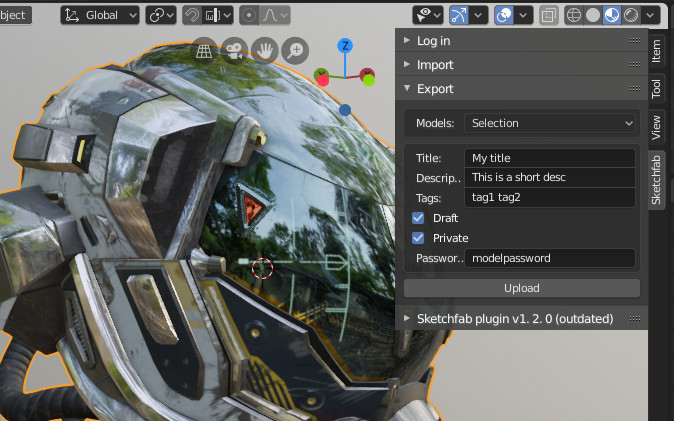674x421 pixels.
Task: Toggle snapping magnet icon
Action: click(x=192, y=15)
